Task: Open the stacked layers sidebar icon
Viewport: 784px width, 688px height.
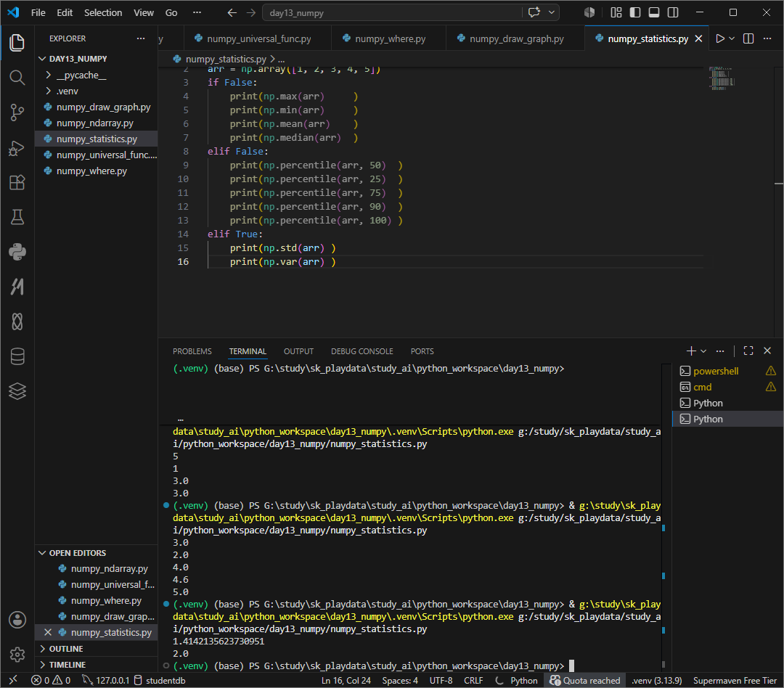Action: point(17,391)
